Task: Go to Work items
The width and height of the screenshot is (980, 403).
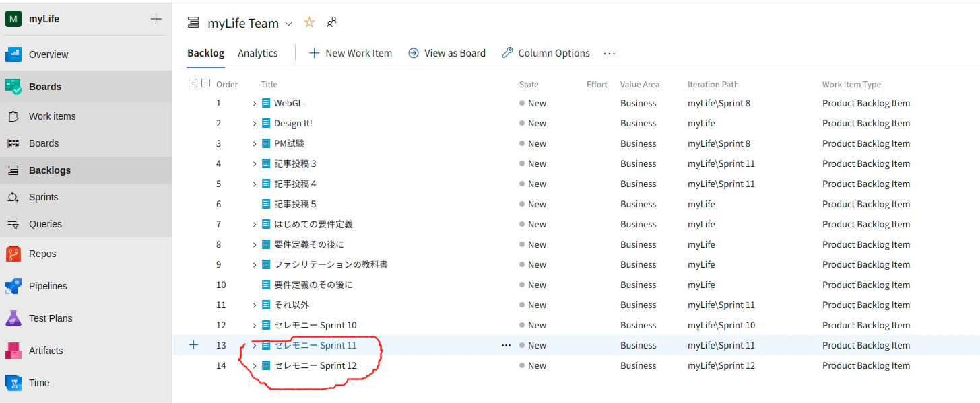Action: [52, 116]
